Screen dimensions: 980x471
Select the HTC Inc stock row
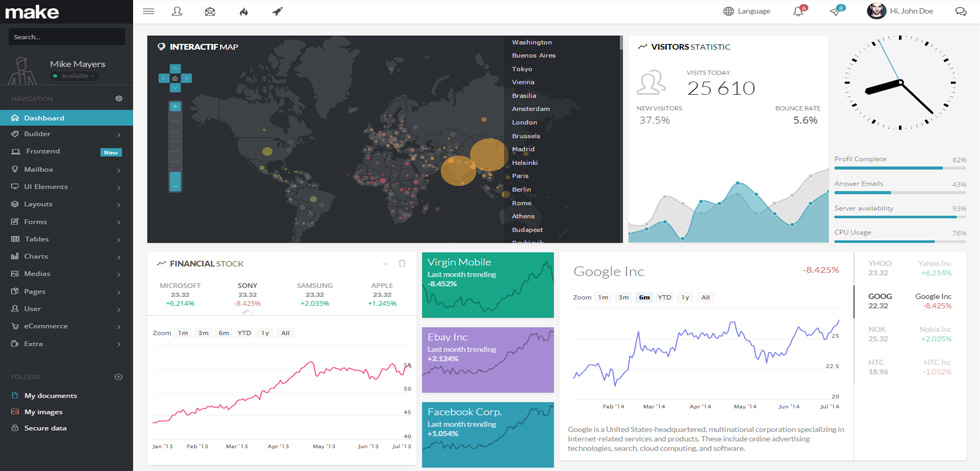(909, 367)
